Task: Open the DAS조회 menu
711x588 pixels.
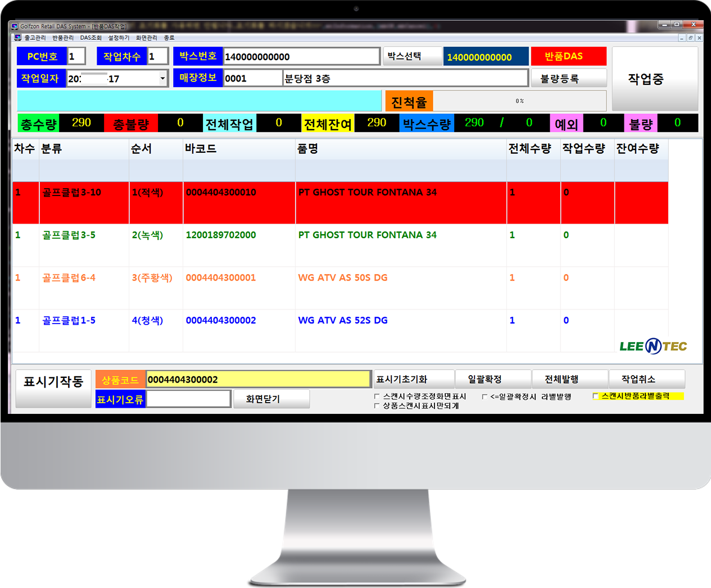Action: (90, 38)
